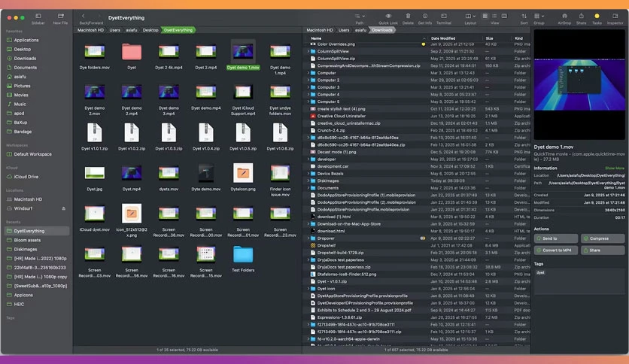Click the yellow tag dot on Color Overrides.png
This screenshot has width=629, height=364.
click(423, 44)
